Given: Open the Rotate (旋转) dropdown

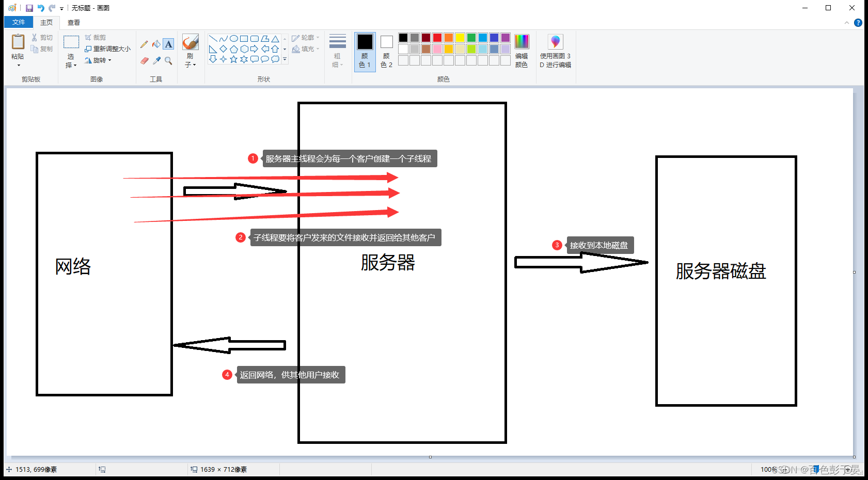Looking at the screenshot, I should coord(98,60).
